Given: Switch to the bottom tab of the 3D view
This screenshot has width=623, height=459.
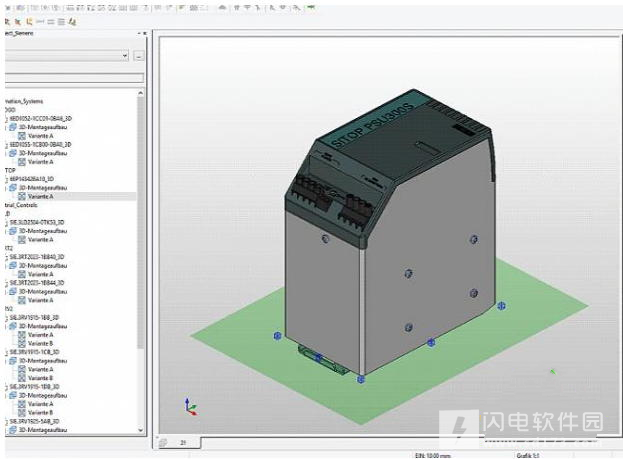Looking at the screenshot, I should pos(183,442).
